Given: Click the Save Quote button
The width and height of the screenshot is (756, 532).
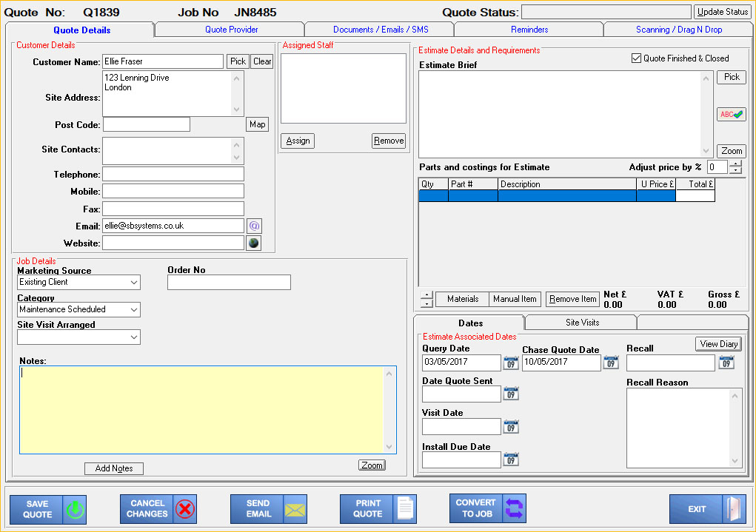Looking at the screenshot, I should coord(48,509).
